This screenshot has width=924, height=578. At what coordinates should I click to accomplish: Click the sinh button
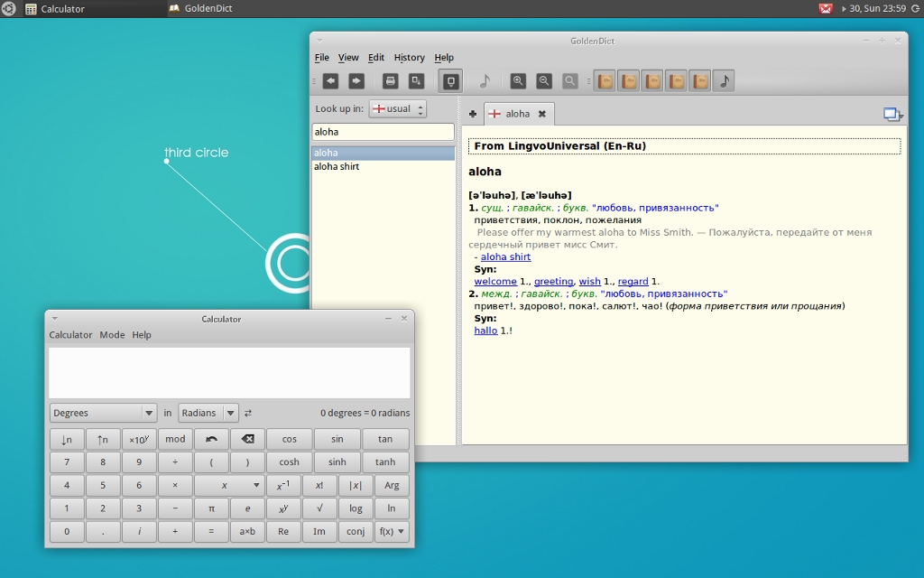[337, 461]
